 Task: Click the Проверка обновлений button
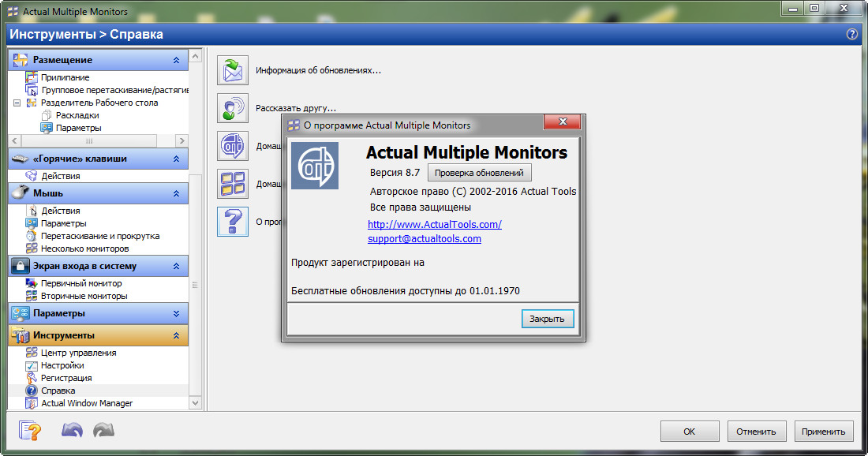coord(480,173)
